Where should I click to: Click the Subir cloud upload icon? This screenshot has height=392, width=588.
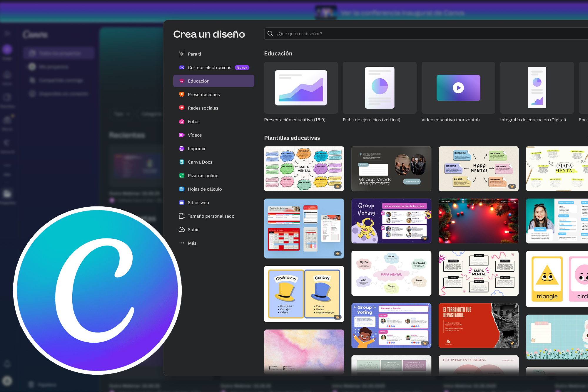click(x=182, y=230)
